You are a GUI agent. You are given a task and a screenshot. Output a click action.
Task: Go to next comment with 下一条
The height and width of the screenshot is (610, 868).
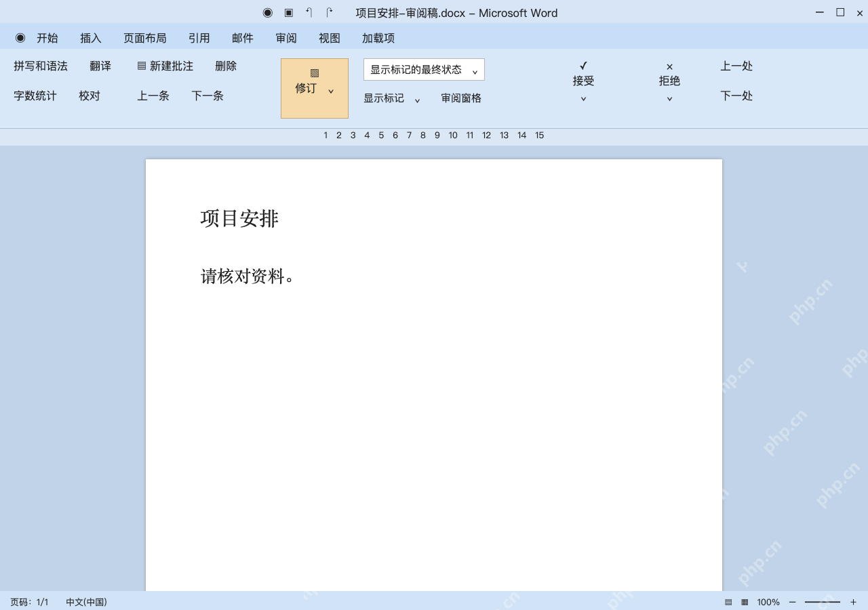coord(208,96)
